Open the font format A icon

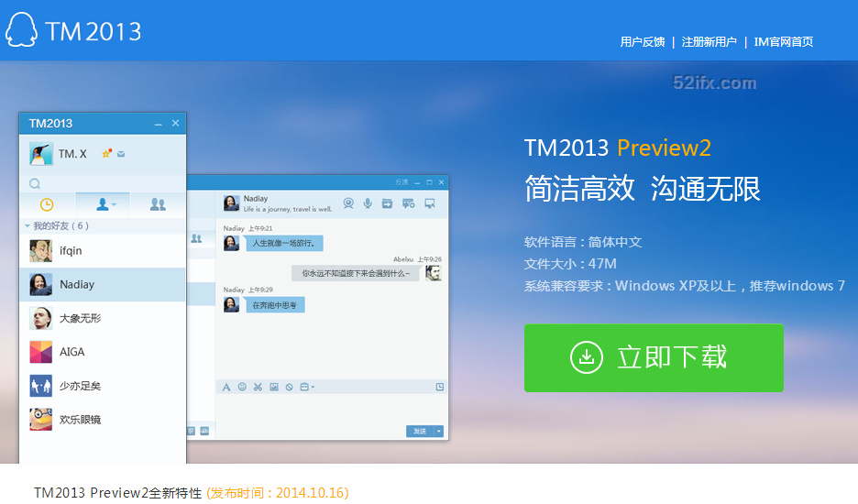point(226,387)
